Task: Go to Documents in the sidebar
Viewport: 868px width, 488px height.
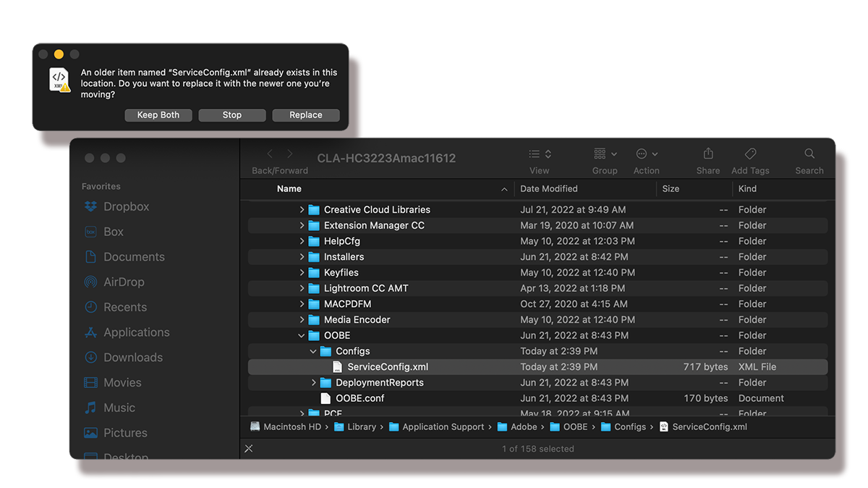Action: coord(124,257)
